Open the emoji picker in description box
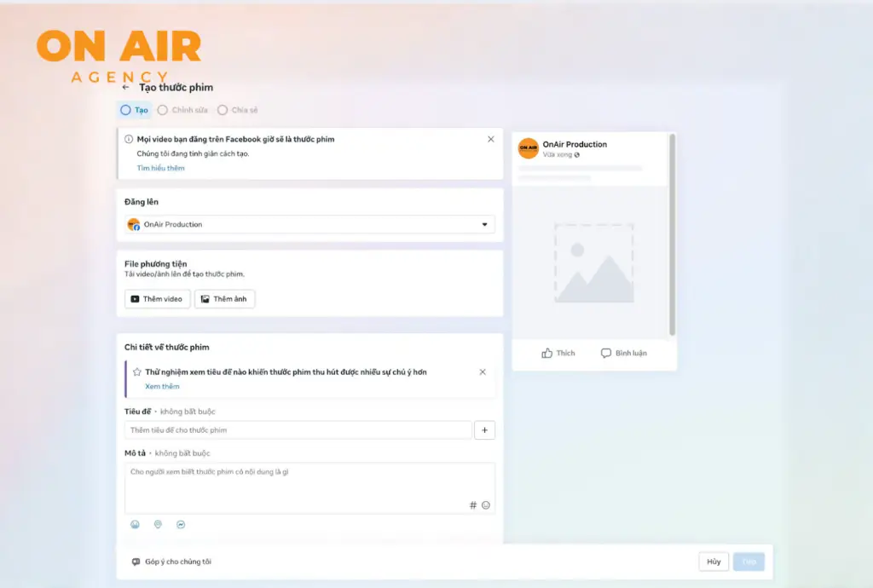This screenshot has height=588, width=873. click(x=485, y=505)
